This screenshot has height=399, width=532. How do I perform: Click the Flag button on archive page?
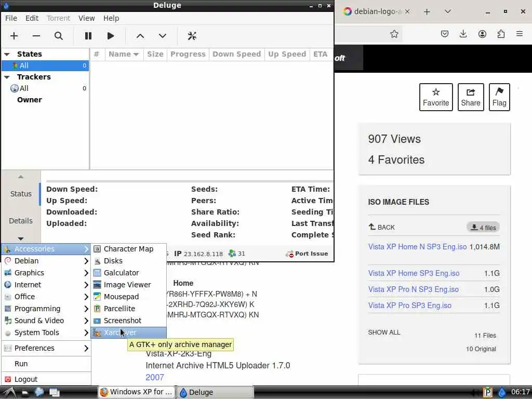pyautogui.click(x=499, y=97)
